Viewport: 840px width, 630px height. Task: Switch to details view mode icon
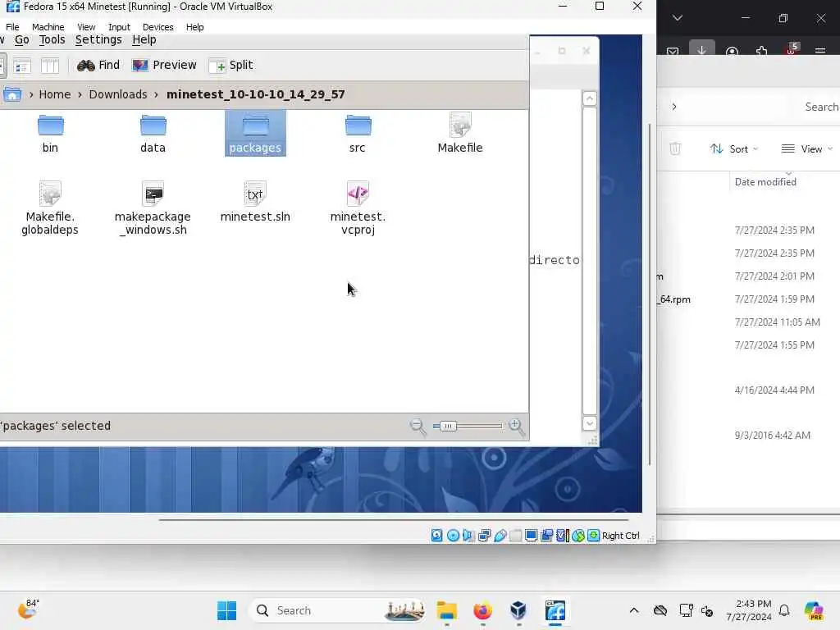[21, 66]
